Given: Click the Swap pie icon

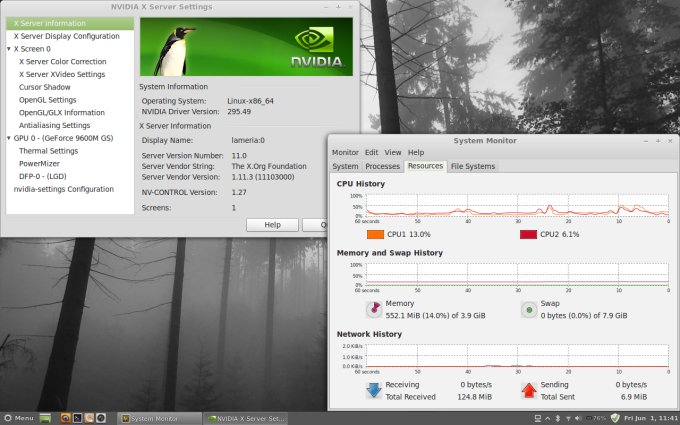Looking at the screenshot, I should point(529,310).
